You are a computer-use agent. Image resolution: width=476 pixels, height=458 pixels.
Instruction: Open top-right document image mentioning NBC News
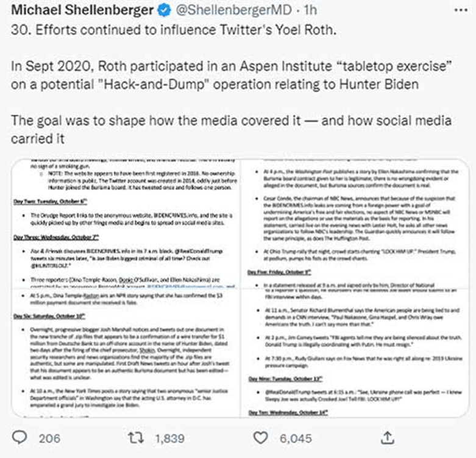click(355, 224)
